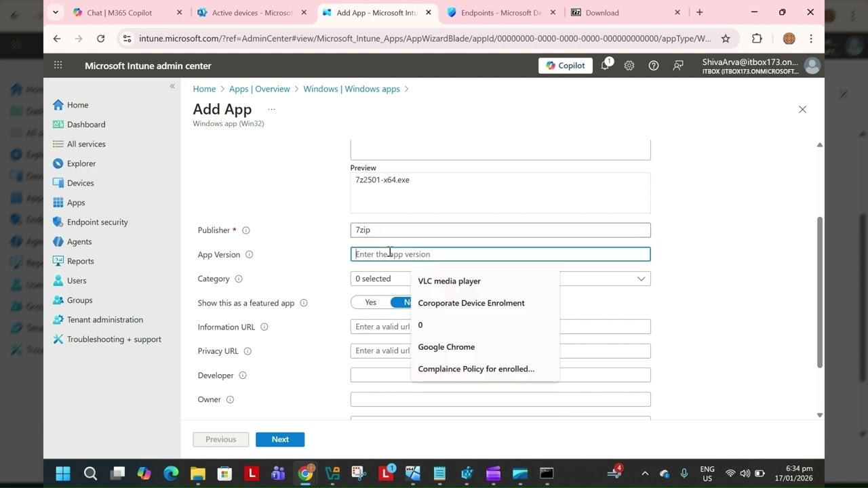Open Copilot in Intune header
Screen dimensions: 868x488
(565, 66)
